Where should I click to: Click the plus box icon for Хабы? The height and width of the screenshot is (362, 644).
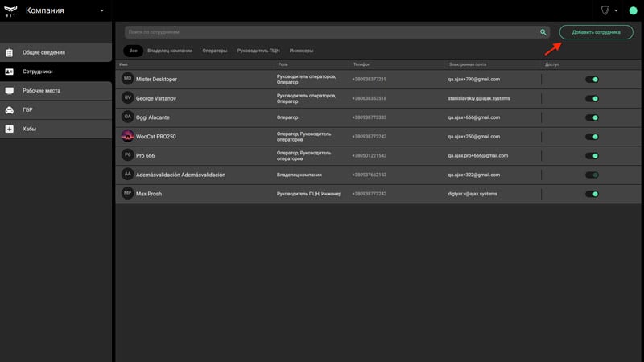pos(10,129)
